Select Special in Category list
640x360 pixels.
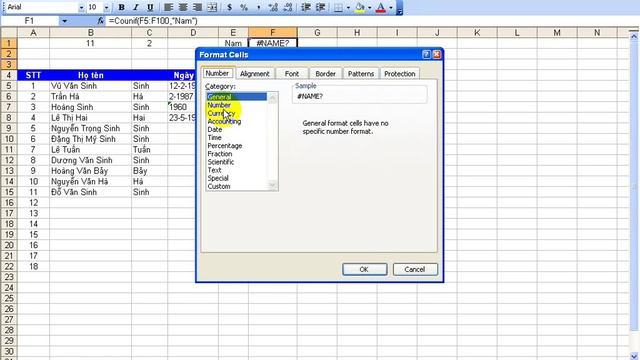[237, 178]
